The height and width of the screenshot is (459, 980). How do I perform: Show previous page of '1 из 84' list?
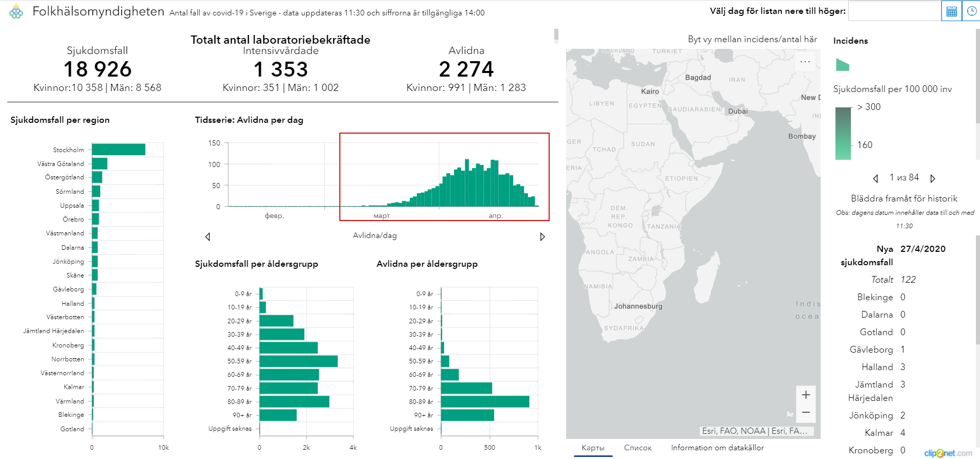tap(875, 178)
